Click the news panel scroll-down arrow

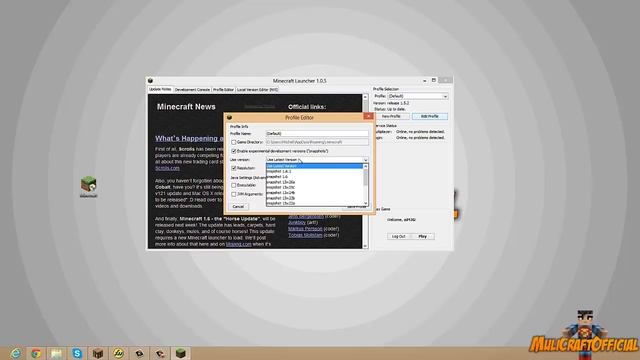365,246
